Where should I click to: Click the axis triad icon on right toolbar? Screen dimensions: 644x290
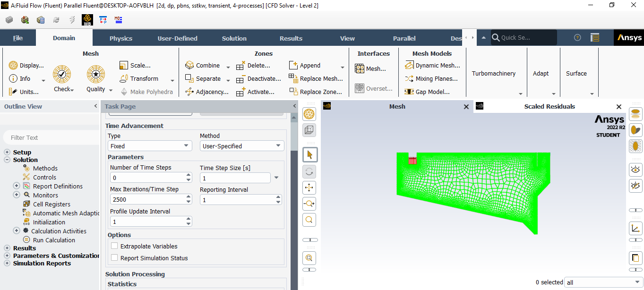point(635,229)
